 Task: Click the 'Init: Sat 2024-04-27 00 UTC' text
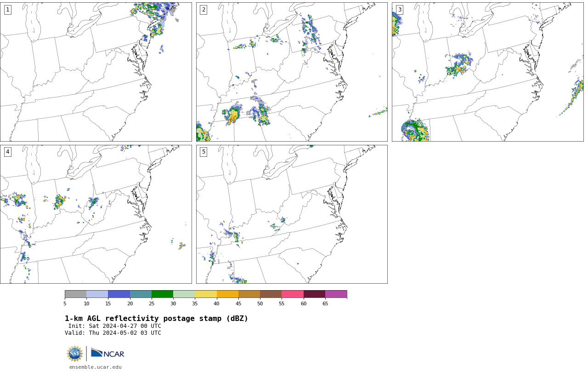pos(115,326)
